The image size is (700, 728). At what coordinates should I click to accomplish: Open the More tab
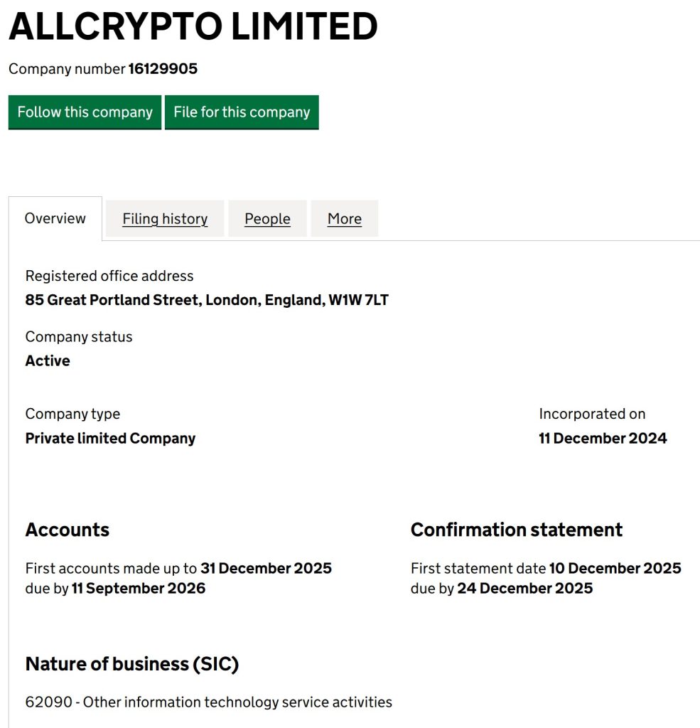[x=344, y=219]
